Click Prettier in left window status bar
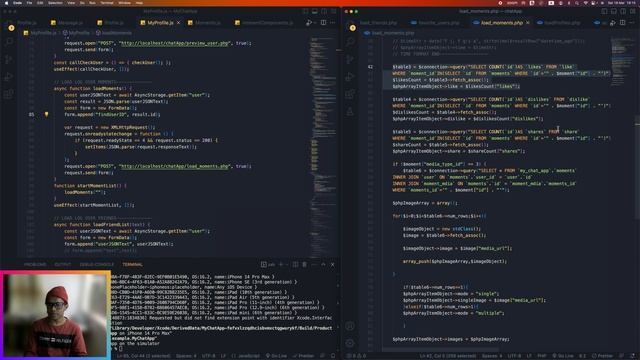 click(303, 356)
